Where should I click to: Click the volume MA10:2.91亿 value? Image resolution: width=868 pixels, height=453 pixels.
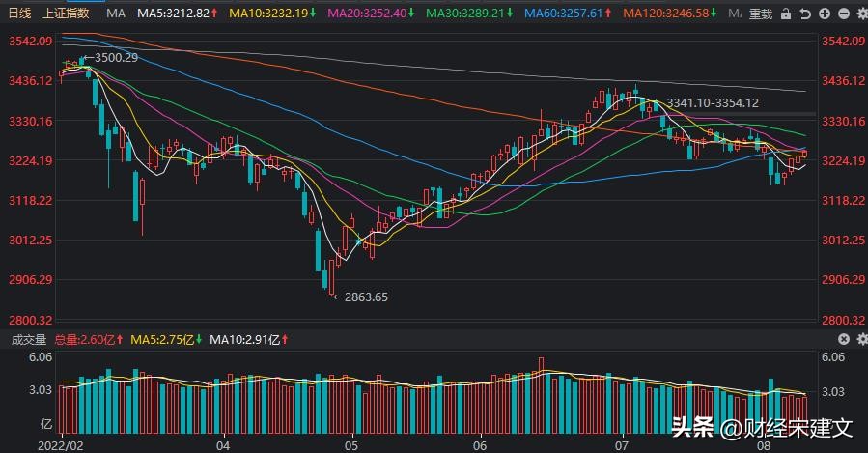244,339
